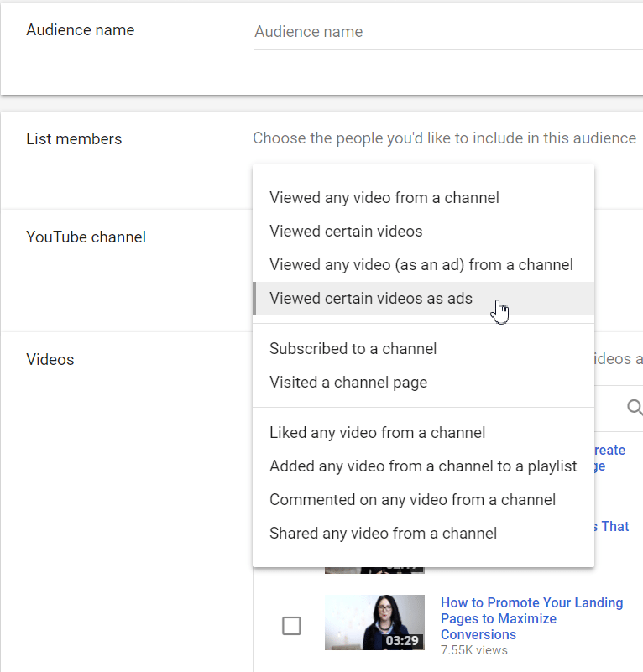Choose "Subscribed to a channel"
This screenshot has width=643, height=672.
(353, 348)
